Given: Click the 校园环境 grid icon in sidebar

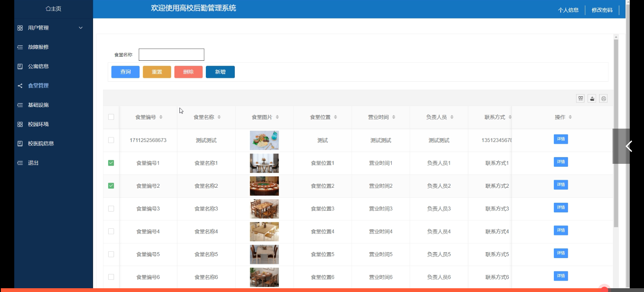Looking at the screenshot, I should pos(20,124).
